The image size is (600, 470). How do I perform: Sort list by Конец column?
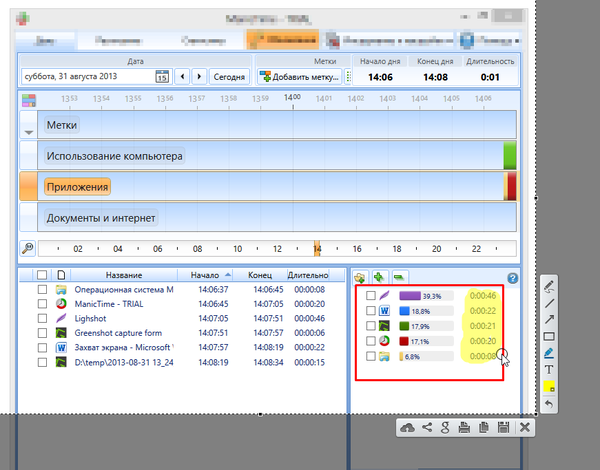click(x=260, y=275)
